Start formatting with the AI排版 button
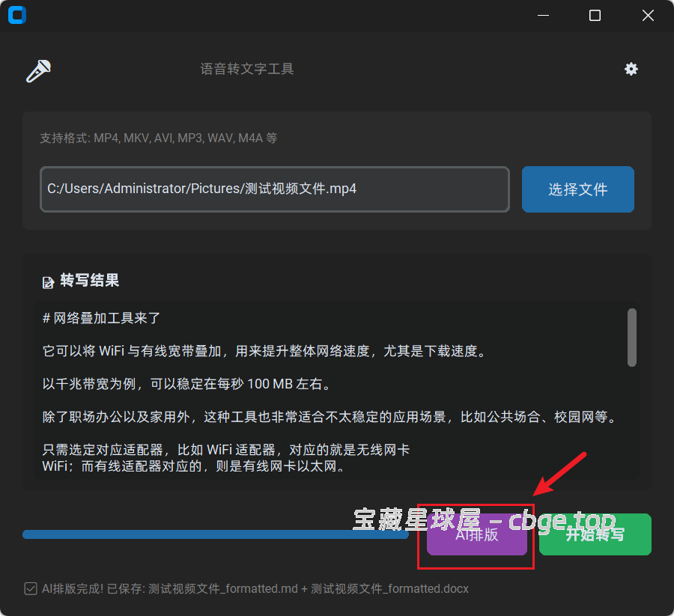Screen dimensions: 674x616 (477, 534)
